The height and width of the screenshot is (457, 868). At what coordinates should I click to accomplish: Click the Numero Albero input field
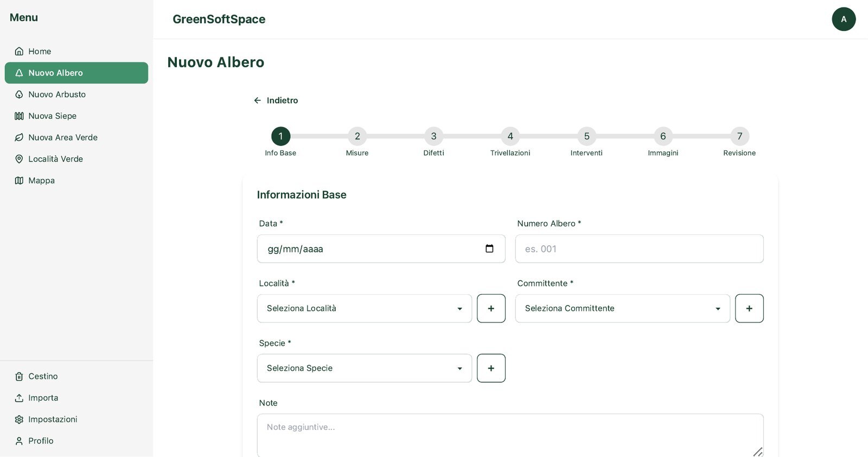640,249
